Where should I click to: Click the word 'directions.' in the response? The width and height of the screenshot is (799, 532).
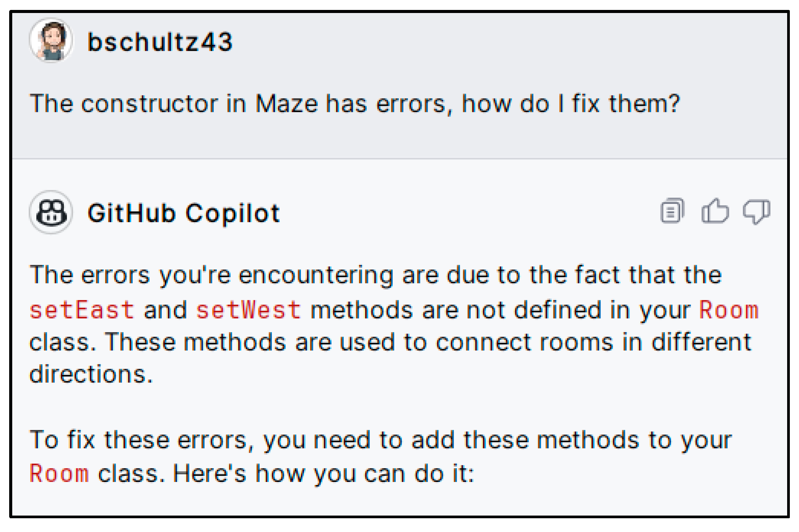point(91,374)
